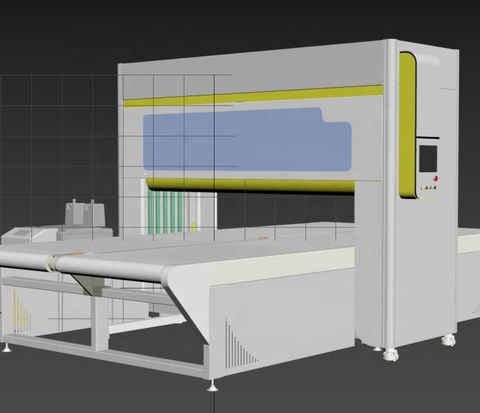Select the blue glass window panel
The width and height of the screenshot is (480, 413).
247,140
